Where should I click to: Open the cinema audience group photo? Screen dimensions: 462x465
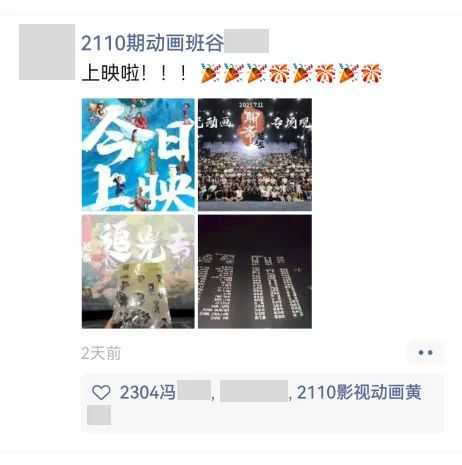point(255,155)
